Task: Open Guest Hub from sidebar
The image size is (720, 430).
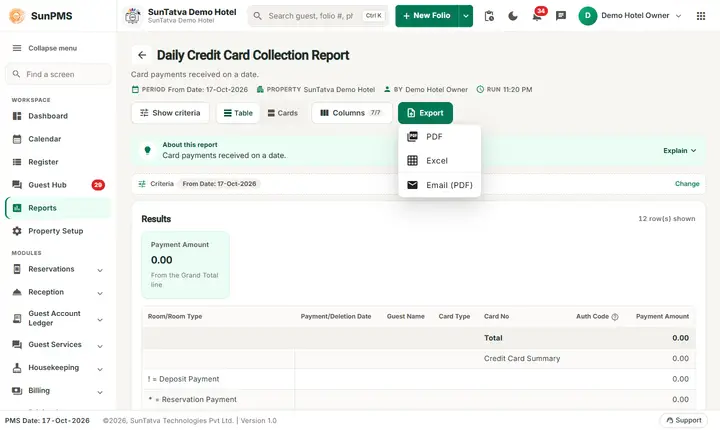Action: [58, 185]
